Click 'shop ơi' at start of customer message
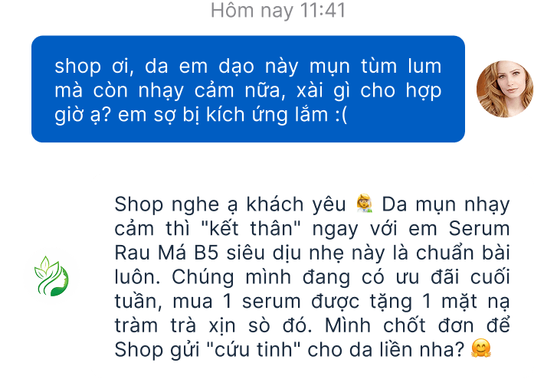Image resolution: width=557 pixels, height=392 pixels. pos(94,67)
